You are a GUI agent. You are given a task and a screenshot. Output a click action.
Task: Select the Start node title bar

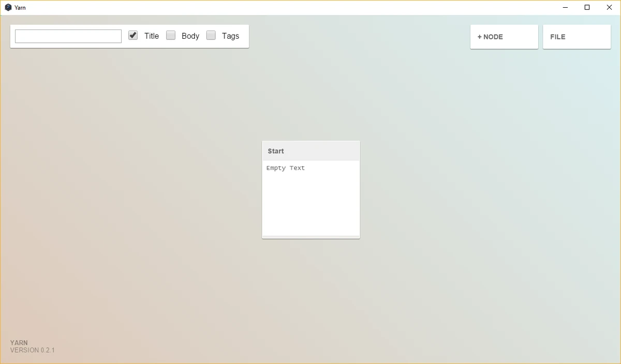pos(310,151)
